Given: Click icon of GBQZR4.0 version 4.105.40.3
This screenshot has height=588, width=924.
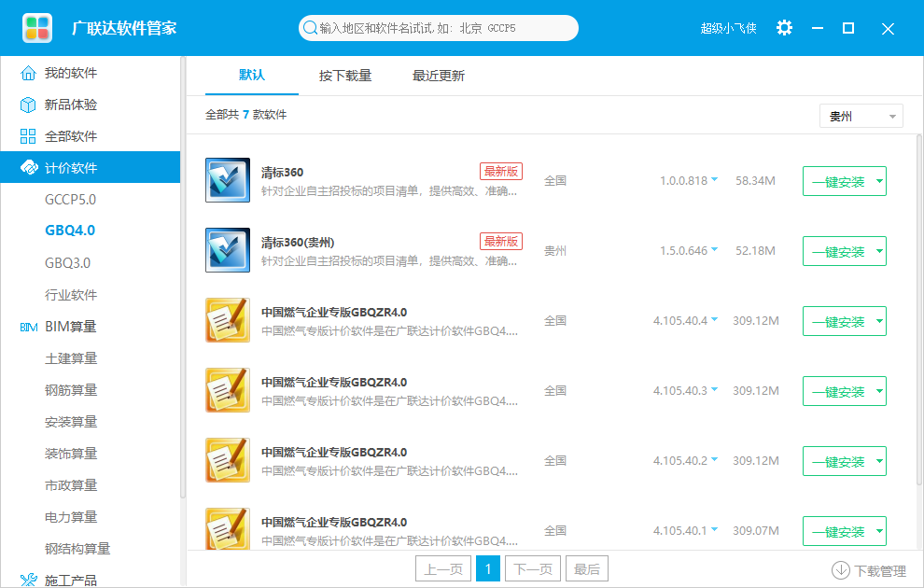Looking at the screenshot, I should [228, 390].
